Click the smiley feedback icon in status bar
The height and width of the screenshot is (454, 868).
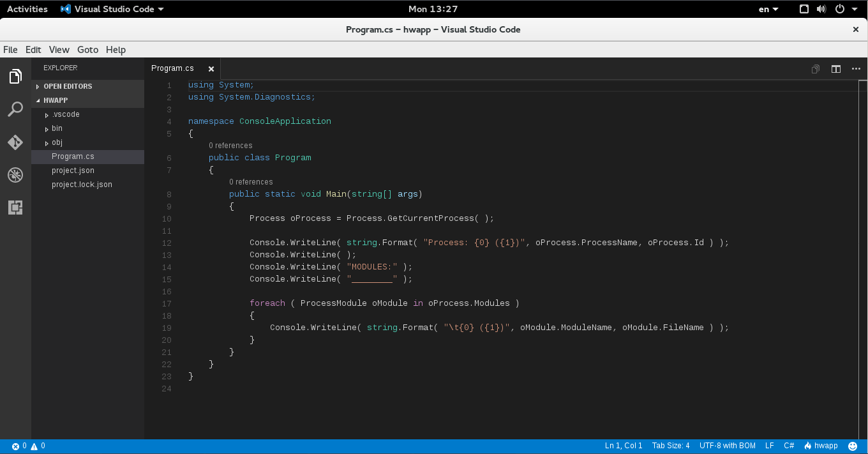coord(853,446)
